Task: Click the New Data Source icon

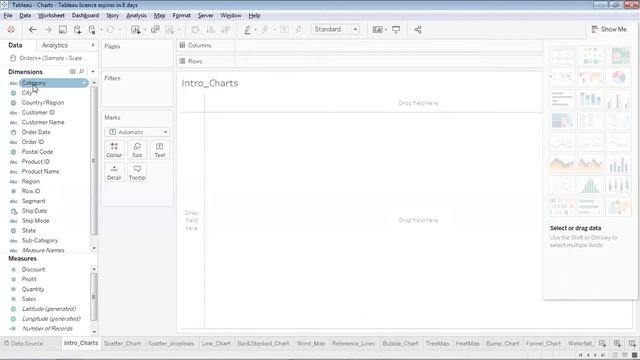Action: tap(78, 29)
